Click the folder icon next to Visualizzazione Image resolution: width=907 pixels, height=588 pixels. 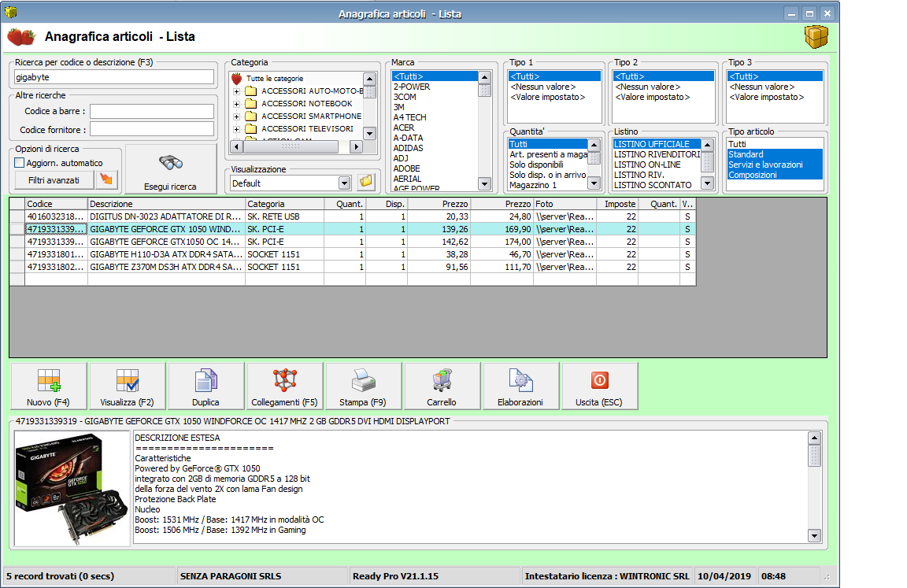366,182
